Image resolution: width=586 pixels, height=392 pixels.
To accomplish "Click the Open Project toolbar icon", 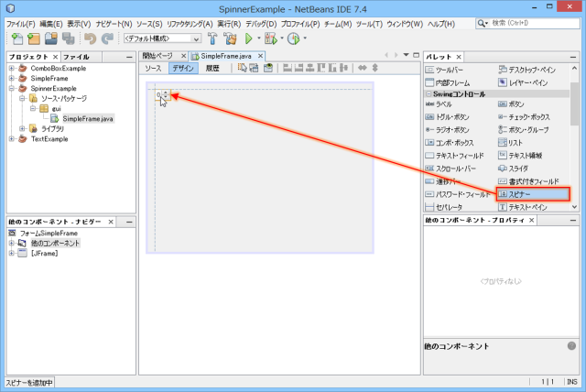I will (x=51, y=38).
